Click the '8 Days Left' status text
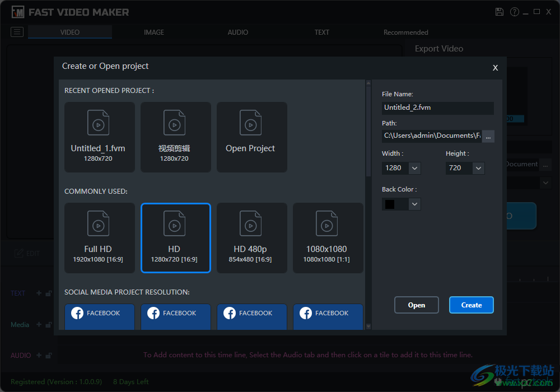Image resolution: width=560 pixels, height=392 pixels. 130,382
